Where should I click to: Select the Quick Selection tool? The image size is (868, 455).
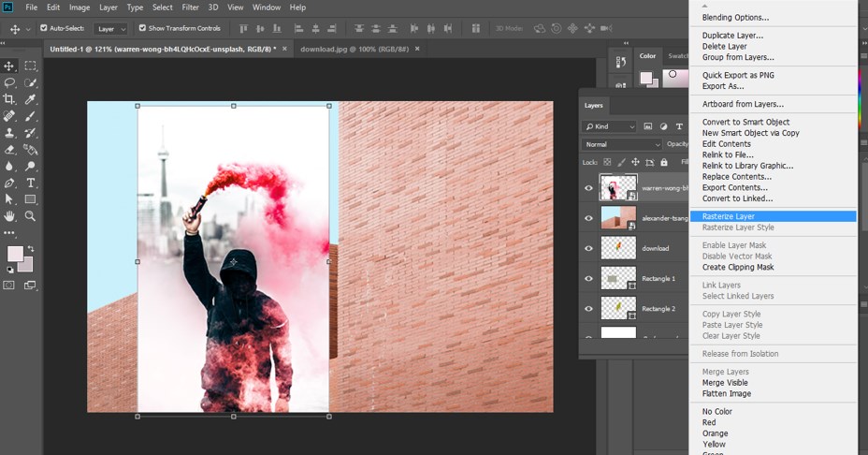(x=31, y=82)
